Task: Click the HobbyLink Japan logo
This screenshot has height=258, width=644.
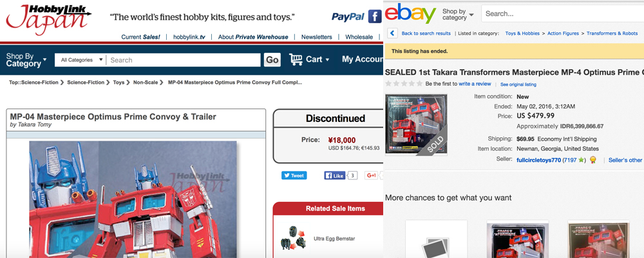Action: tap(48, 19)
